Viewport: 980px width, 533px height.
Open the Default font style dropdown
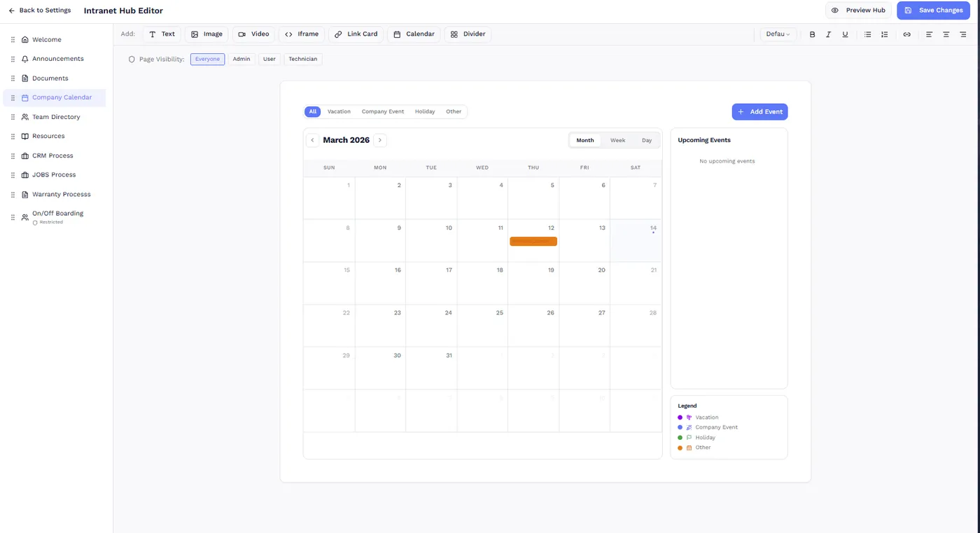(x=778, y=34)
